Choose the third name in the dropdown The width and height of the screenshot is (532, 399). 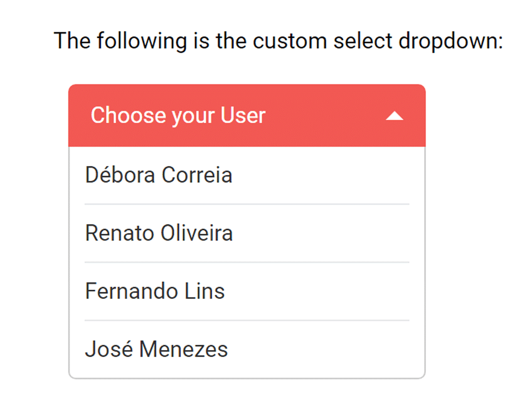coord(155,291)
